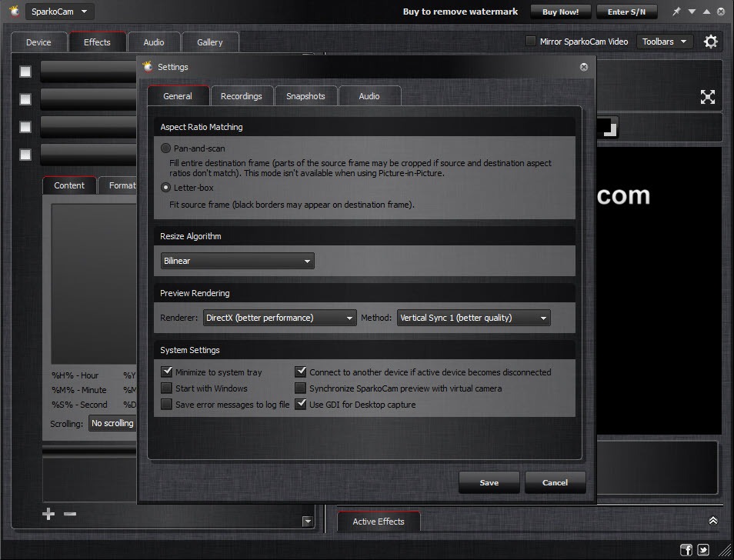Click the Facebook icon
Viewport: 734px width, 560px height.
click(x=686, y=550)
